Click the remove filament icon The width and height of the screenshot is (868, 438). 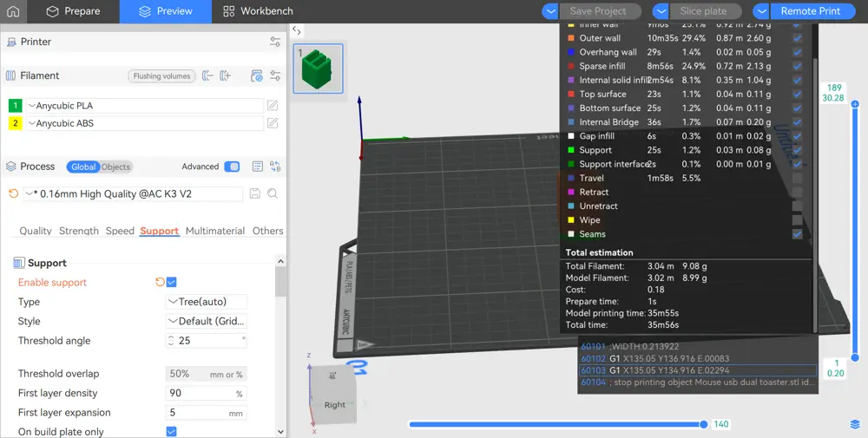(207, 75)
